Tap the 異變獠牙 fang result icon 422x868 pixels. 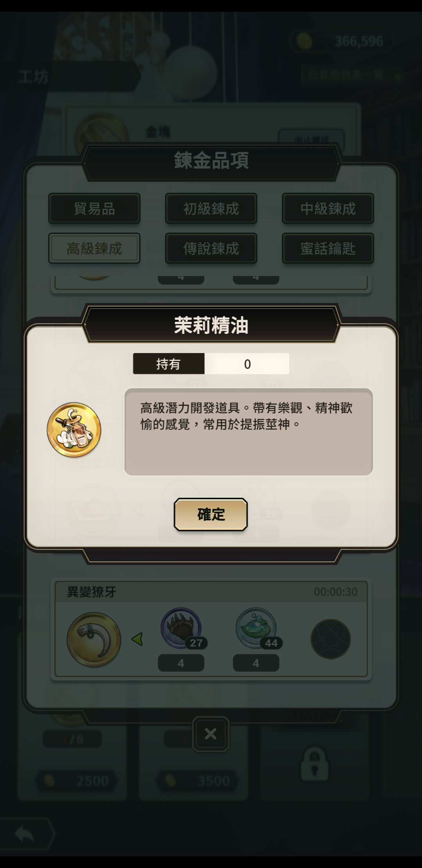coord(94,640)
